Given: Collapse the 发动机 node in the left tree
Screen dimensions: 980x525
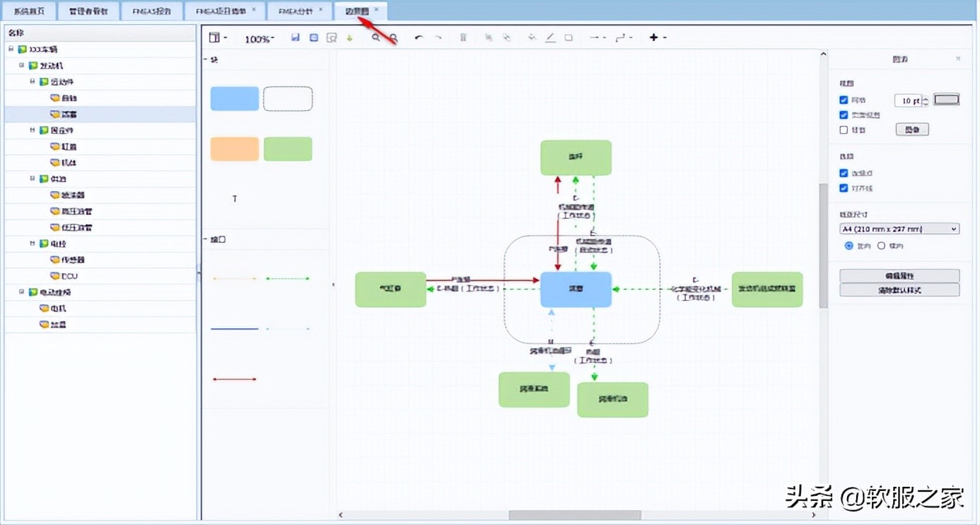Looking at the screenshot, I should [x=22, y=65].
